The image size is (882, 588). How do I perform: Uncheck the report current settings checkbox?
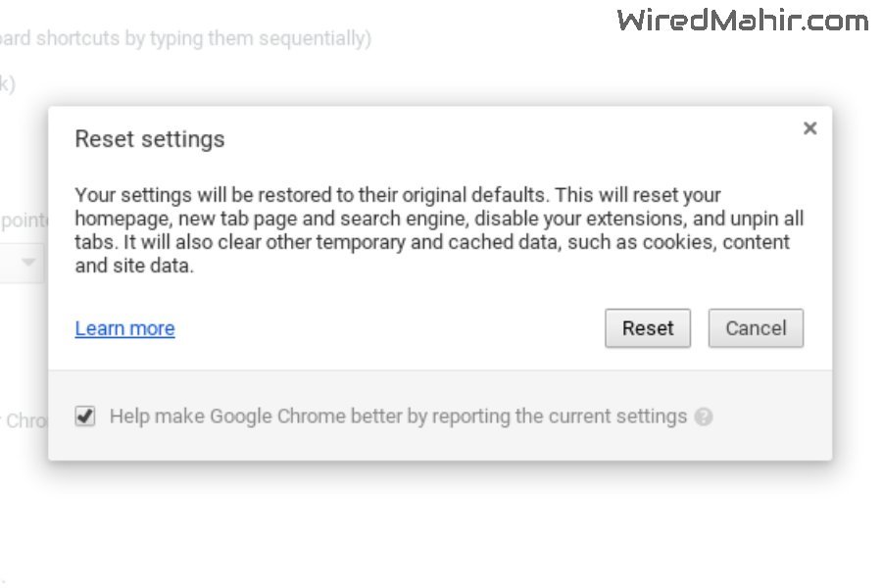(85, 416)
